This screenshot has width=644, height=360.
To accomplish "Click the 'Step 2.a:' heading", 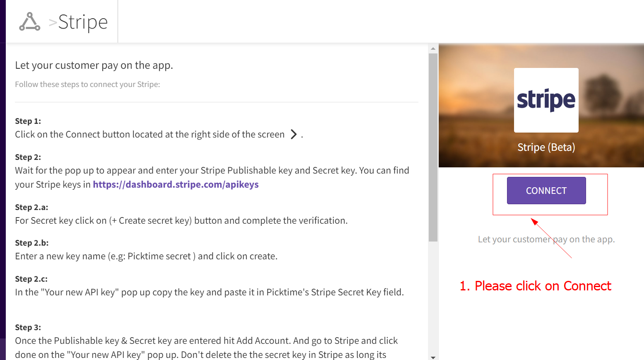I will (x=31, y=207).
